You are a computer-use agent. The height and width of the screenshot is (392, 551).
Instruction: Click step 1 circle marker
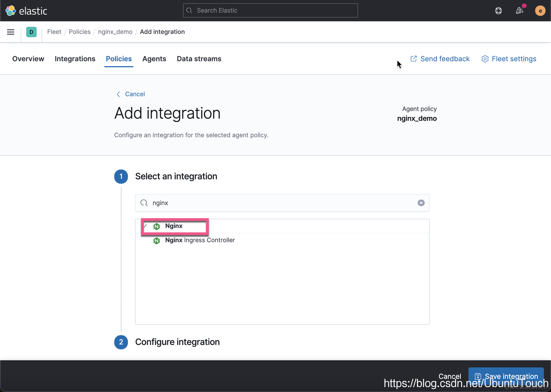click(121, 177)
